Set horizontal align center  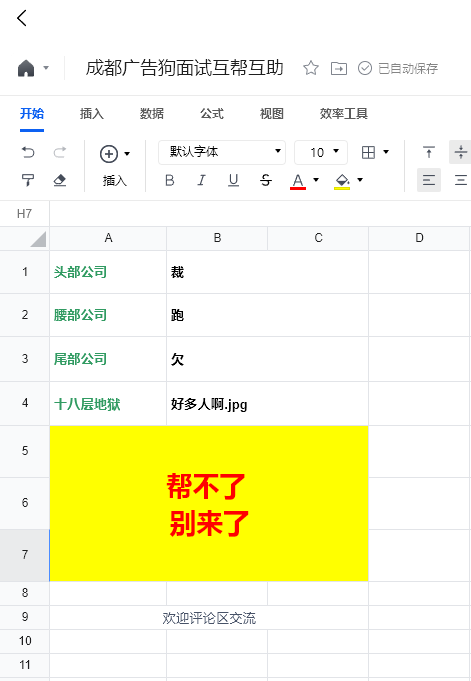[460, 180]
